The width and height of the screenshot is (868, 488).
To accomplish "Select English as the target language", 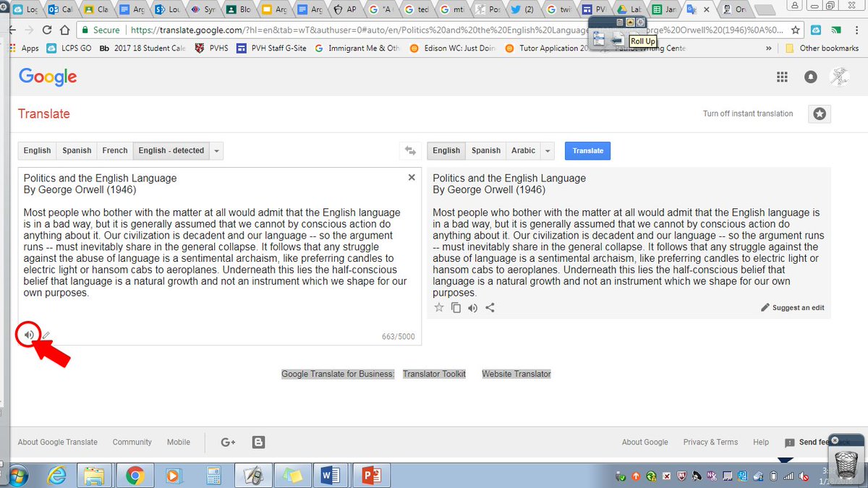I will click(446, 150).
